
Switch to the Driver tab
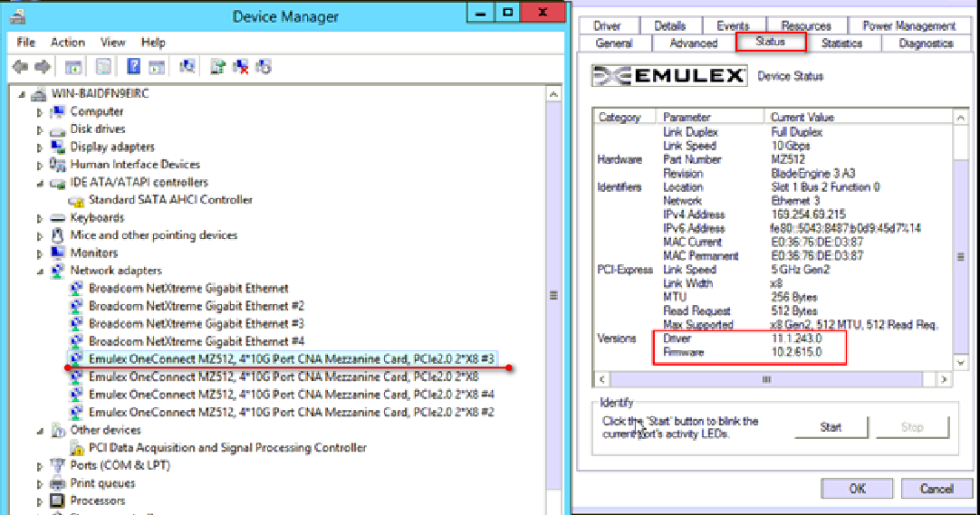608,25
